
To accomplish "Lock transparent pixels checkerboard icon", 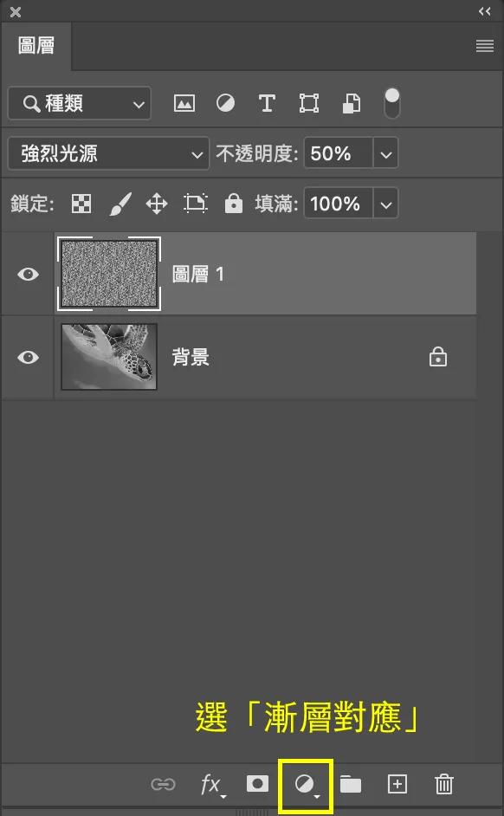I will [81, 204].
